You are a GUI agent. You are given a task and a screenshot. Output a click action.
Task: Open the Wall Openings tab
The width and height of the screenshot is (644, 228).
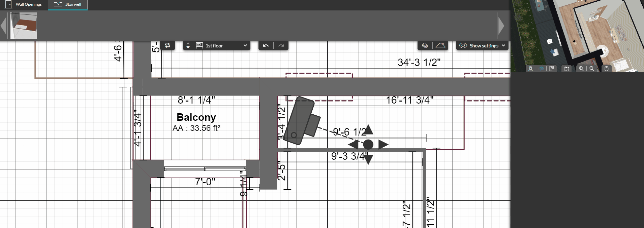24,5
